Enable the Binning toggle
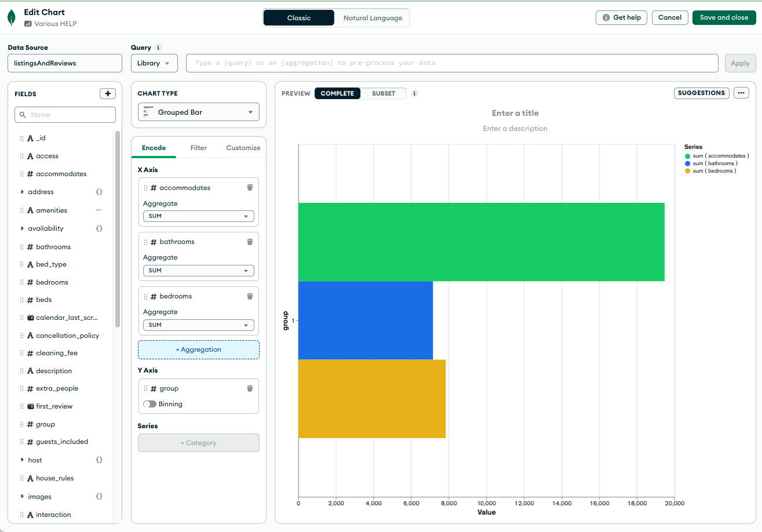This screenshot has width=762, height=532. click(x=150, y=404)
